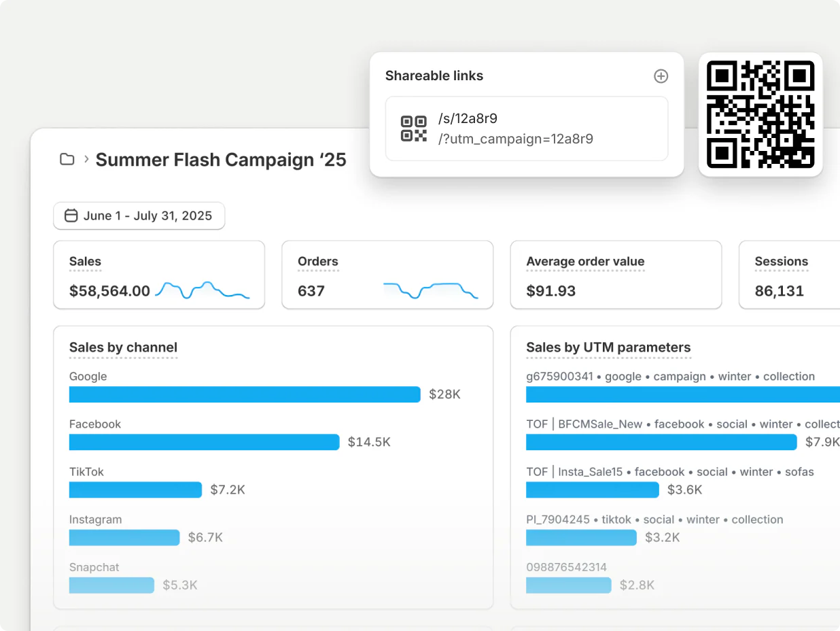The image size is (840, 631).
Task: Click the Google $28K sales bar
Action: [245, 394]
